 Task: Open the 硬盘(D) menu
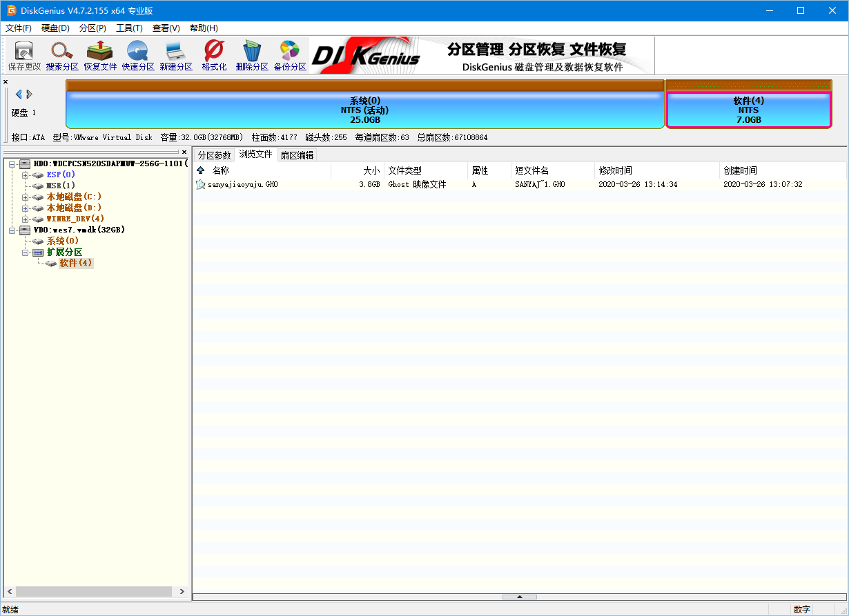tap(55, 28)
